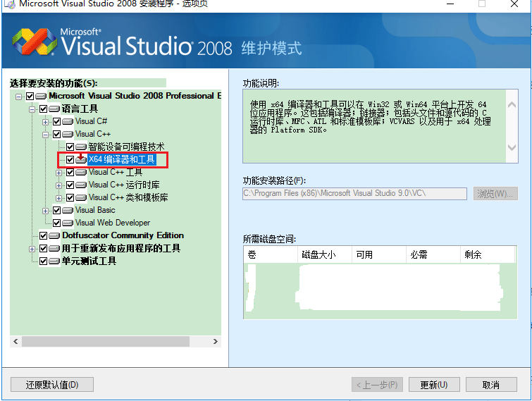Click the 必需 column header
This screenshot has width=532, height=401.
433,254
